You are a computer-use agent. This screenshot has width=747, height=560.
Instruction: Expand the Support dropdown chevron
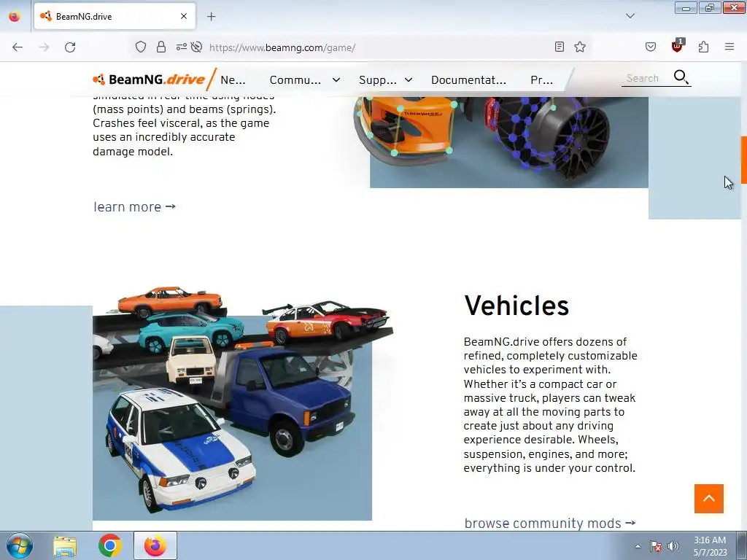[409, 80]
